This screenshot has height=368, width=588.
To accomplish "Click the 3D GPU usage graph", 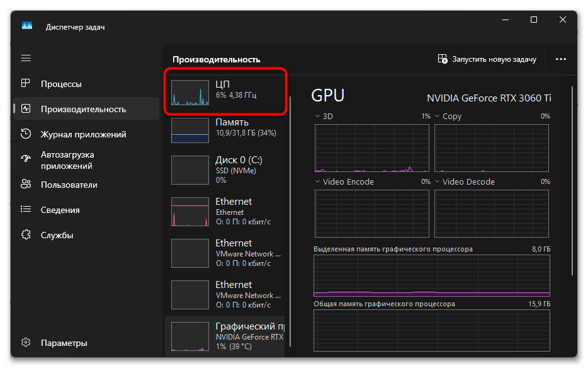I will (372, 148).
